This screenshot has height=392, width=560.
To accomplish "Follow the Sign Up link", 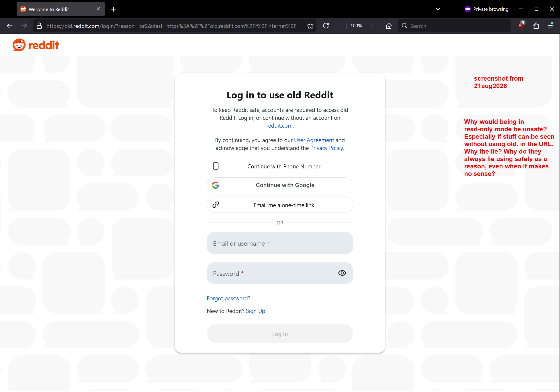I will 255,311.
